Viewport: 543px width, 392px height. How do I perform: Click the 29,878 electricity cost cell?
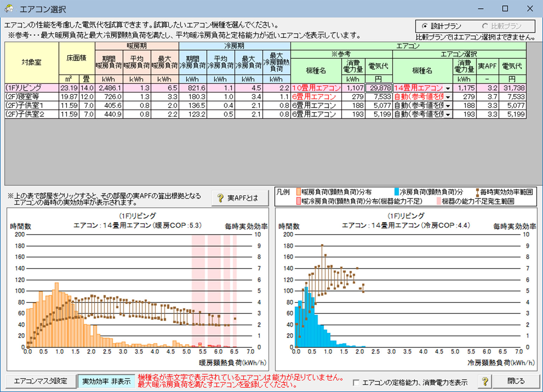coord(378,88)
